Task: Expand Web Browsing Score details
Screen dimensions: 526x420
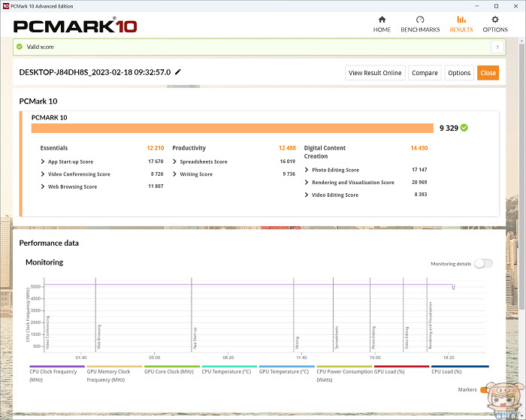Action: [x=43, y=186]
